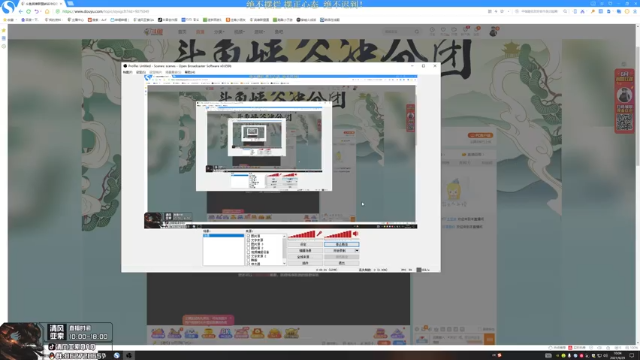Open Sogou browser from the Windows taskbar
Image resolution: width=640 pixels, height=360 pixels.
pyautogui.click(x=117, y=356)
